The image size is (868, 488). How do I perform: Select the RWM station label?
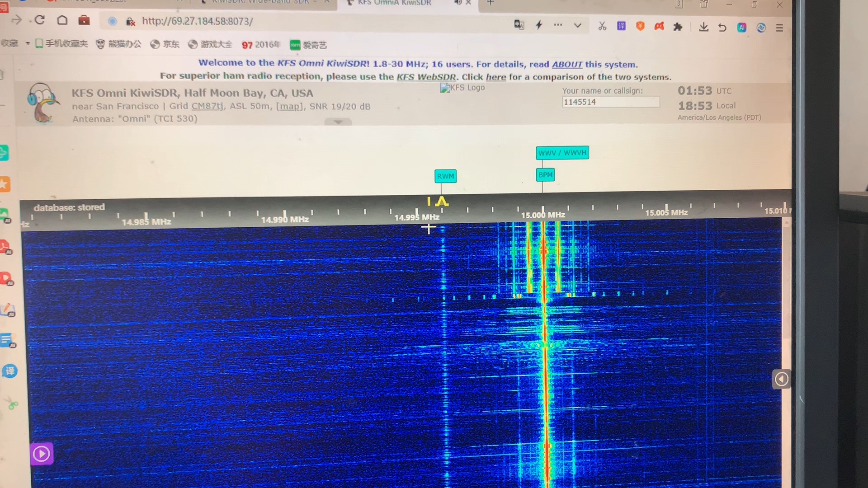[x=445, y=176]
